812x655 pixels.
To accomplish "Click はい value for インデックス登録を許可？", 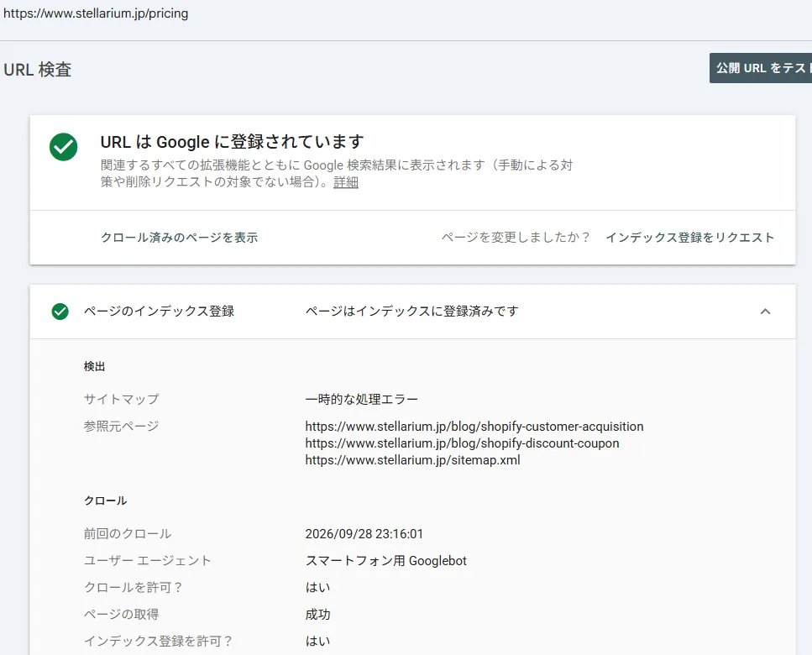I will click(x=317, y=641).
